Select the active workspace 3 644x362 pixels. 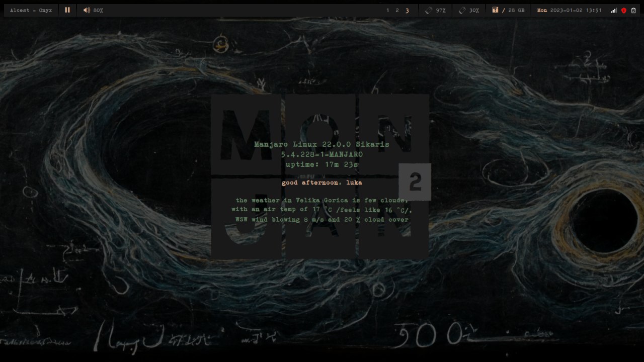(407, 10)
